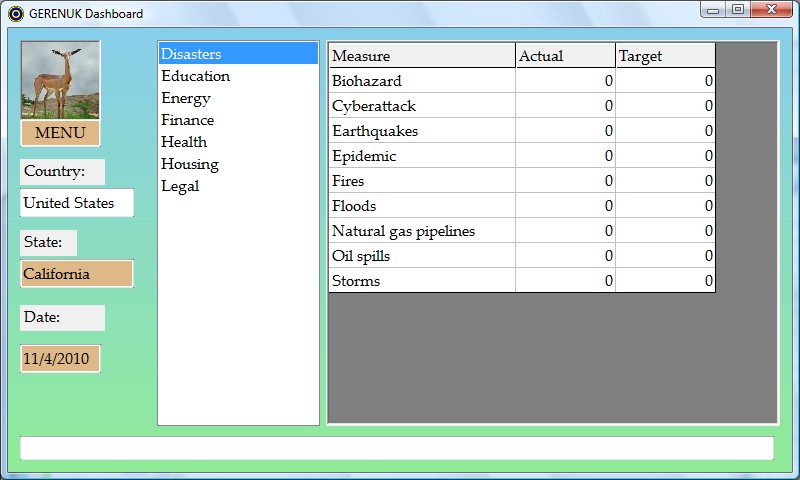The image size is (800, 480).
Task: Select the Earthquakes row
Action: point(421,131)
